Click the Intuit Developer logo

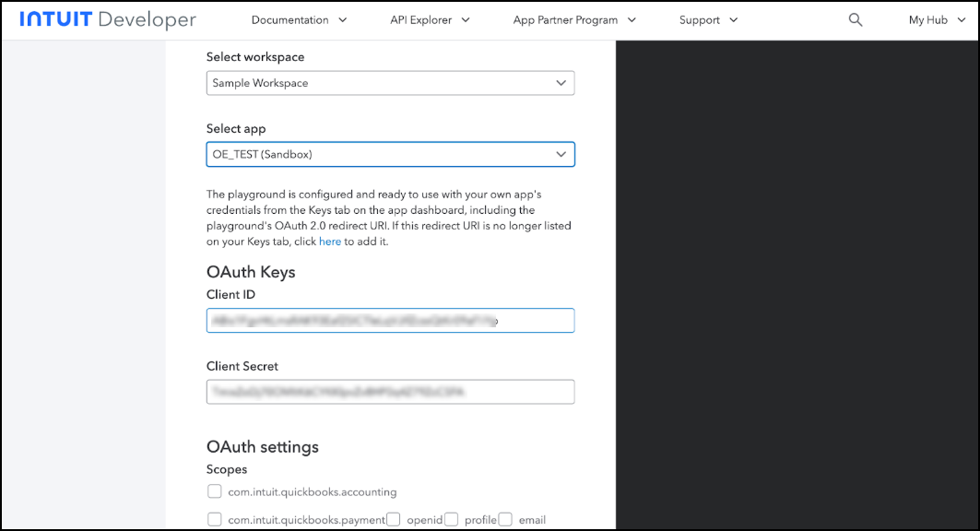pyautogui.click(x=108, y=19)
